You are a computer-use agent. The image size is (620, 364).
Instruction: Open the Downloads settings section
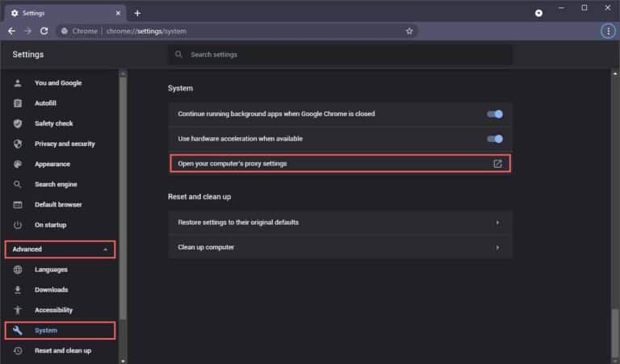[x=51, y=290]
